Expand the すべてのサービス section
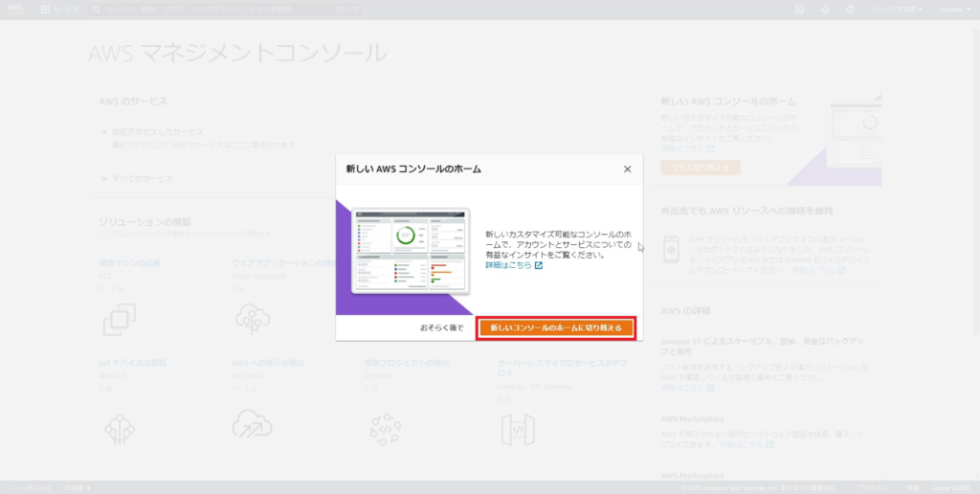 [105, 178]
